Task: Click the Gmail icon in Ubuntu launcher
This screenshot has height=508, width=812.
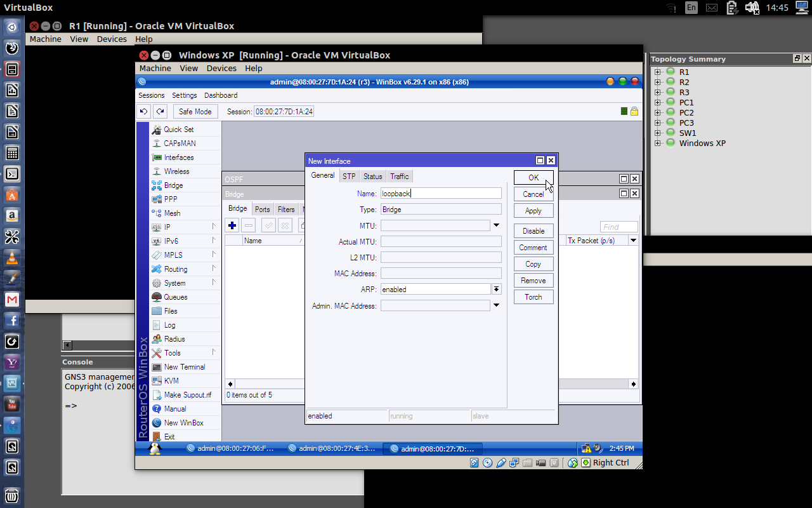Action: pyautogui.click(x=11, y=299)
